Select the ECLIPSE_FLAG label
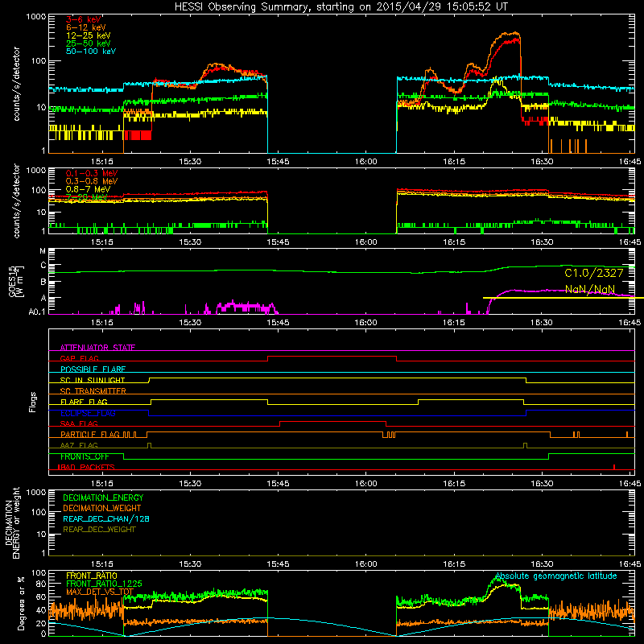The width and height of the screenshot is (644, 644). [x=88, y=413]
